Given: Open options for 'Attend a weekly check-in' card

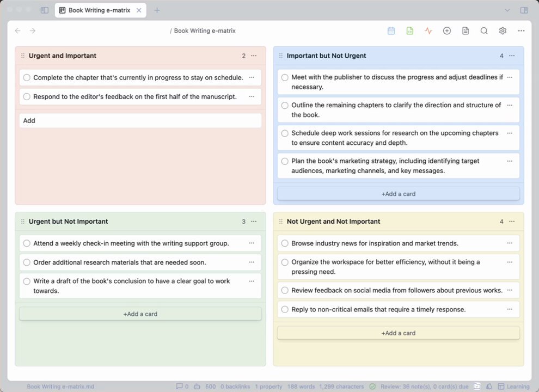Looking at the screenshot, I should point(252,243).
